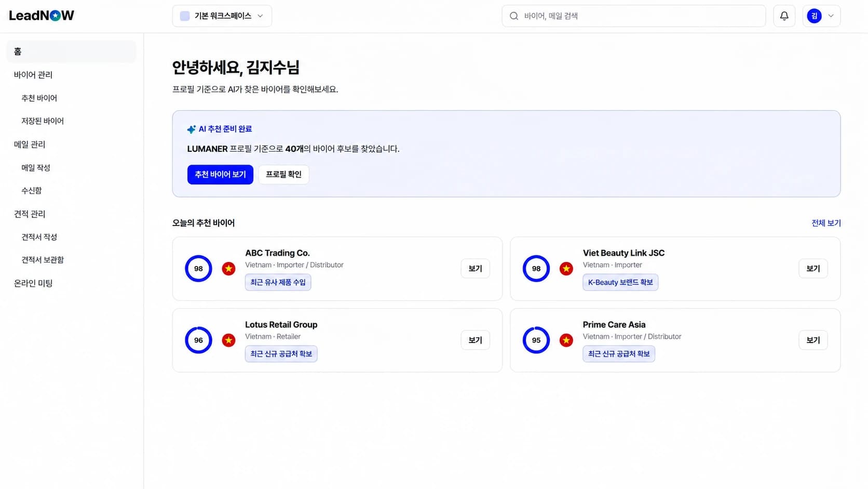Viewport: 868px width, 489px height.
Task: Click score ring 98 for ABC Trading Co.
Action: point(198,269)
